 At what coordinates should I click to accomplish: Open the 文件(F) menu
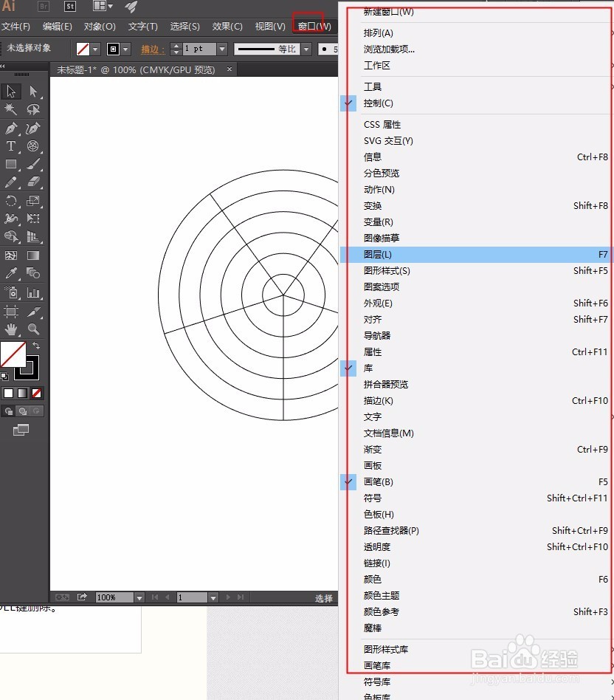coord(16,27)
